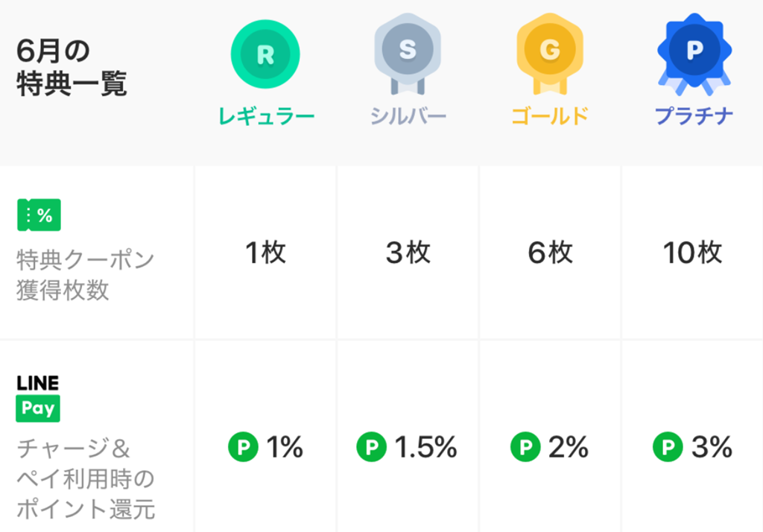Click the green P point icon beside 1%
763x532 pixels.
coord(243,446)
